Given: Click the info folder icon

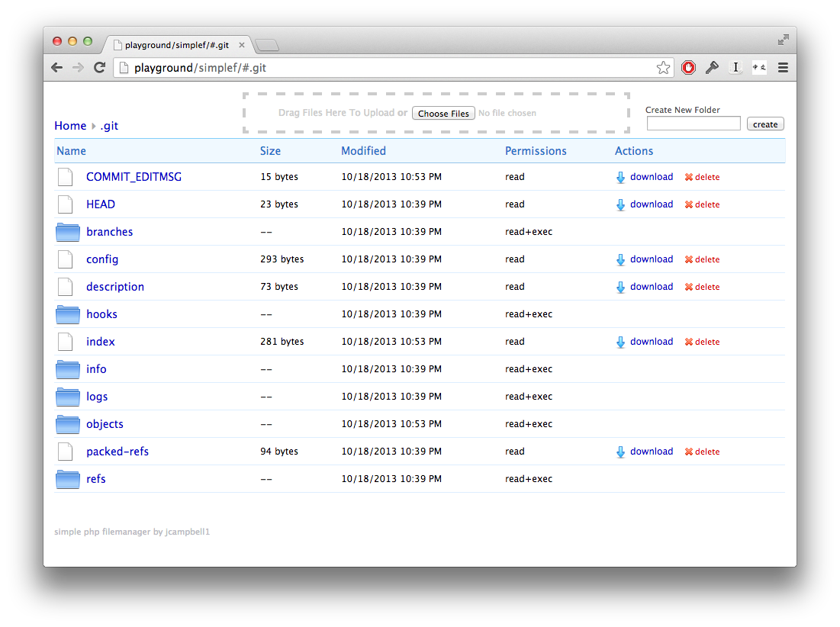Looking at the screenshot, I should point(67,369).
